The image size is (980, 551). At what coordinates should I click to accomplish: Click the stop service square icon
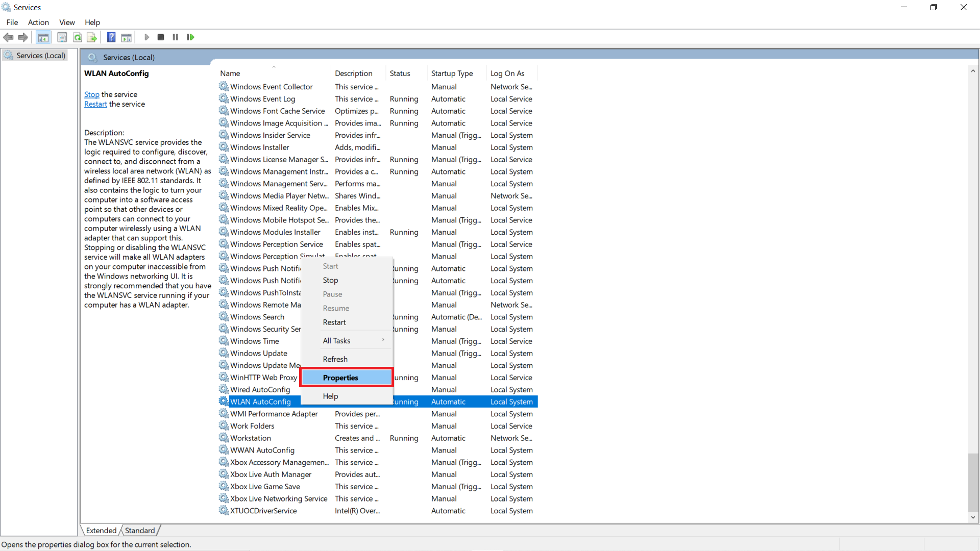(x=161, y=37)
